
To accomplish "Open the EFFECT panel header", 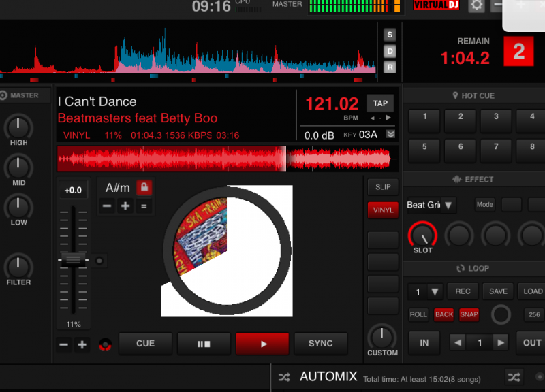I will pos(473,180).
